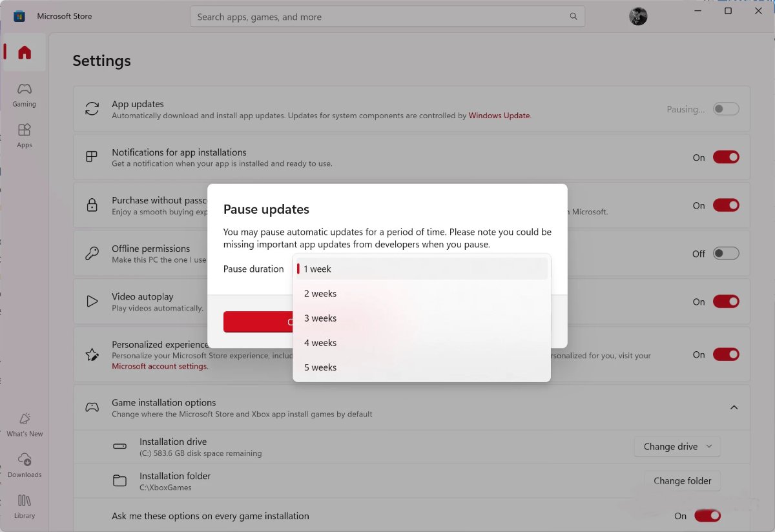
Task: Click the Settings page heading
Action: pos(101,61)
